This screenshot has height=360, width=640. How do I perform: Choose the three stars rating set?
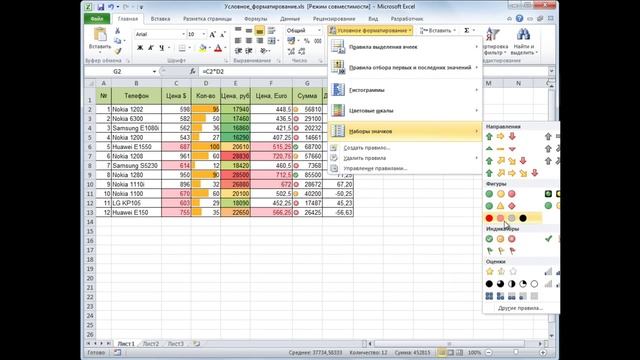coord(501,271)
